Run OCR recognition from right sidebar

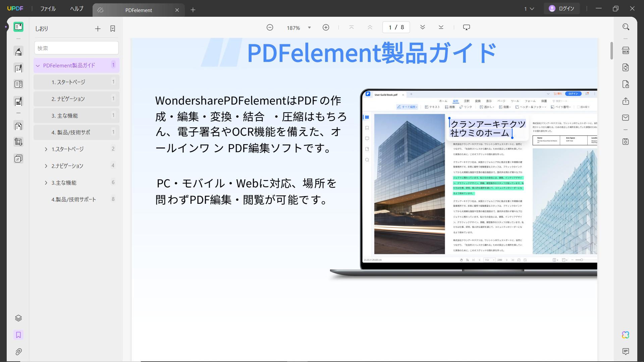point(626,51)
